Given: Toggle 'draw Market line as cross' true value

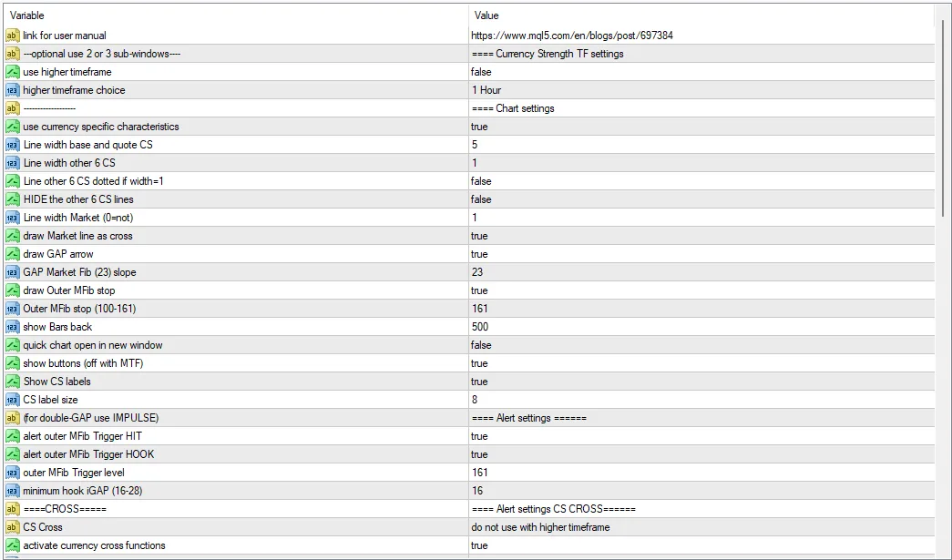Looking at the screenshot, I should [479, 236].
